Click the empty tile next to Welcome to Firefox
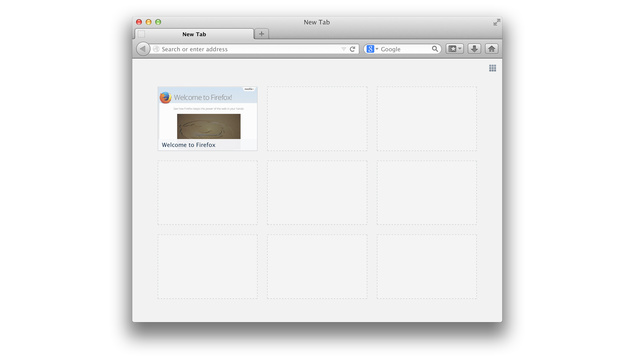Image resolution: width=640 pixels, height=360 pixels. [317, 118]
